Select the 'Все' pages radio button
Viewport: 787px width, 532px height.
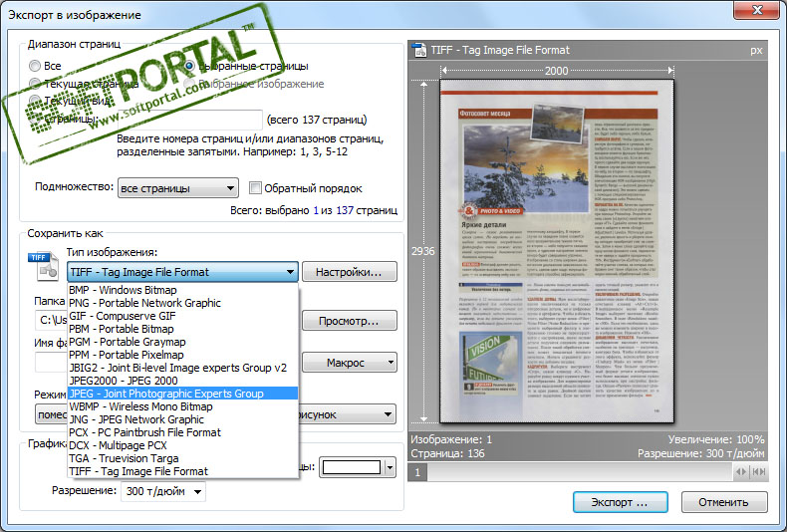pos(35,66)
